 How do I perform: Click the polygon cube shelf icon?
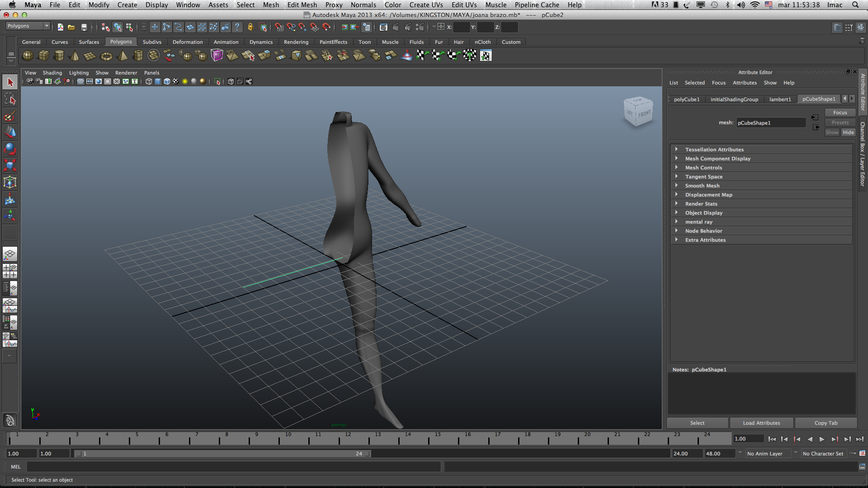[43, 56]
